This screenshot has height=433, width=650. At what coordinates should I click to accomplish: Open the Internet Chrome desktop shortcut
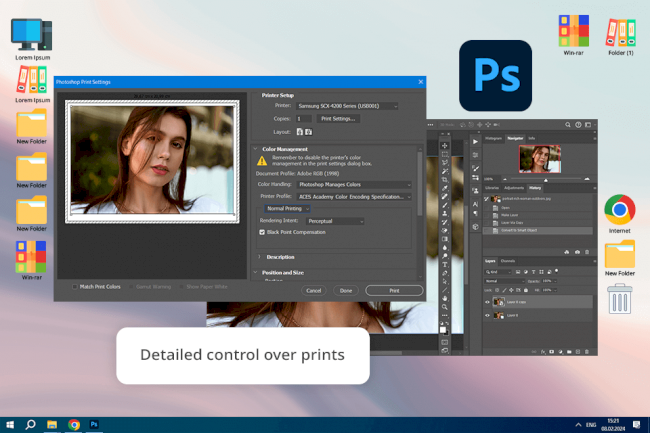[619, 210]
